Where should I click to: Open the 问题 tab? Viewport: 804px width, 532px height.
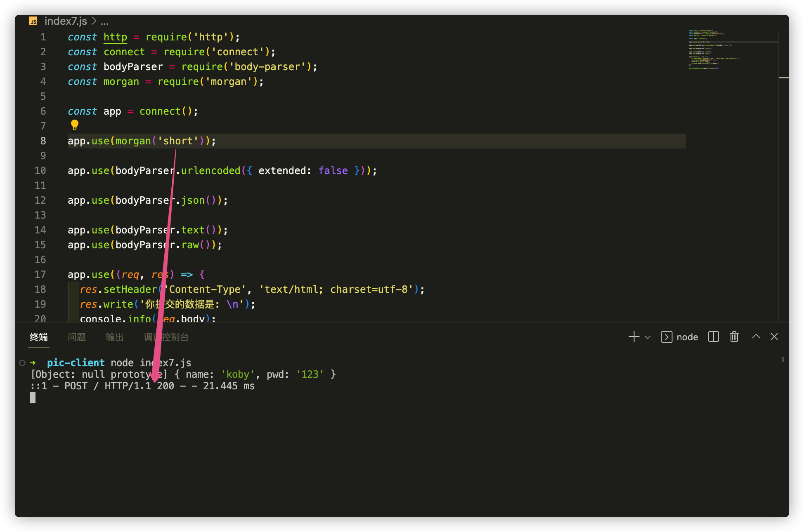click(77, 337)
